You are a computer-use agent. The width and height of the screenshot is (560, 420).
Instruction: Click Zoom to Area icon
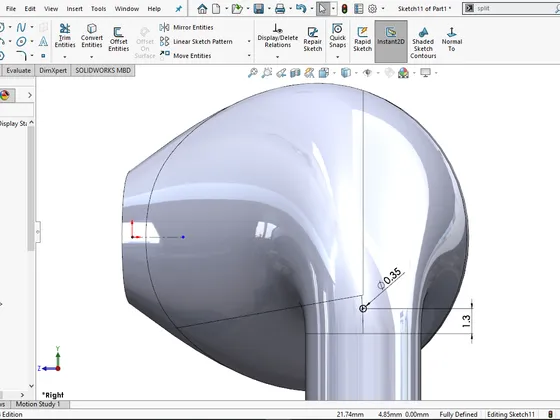click(266, 73)
